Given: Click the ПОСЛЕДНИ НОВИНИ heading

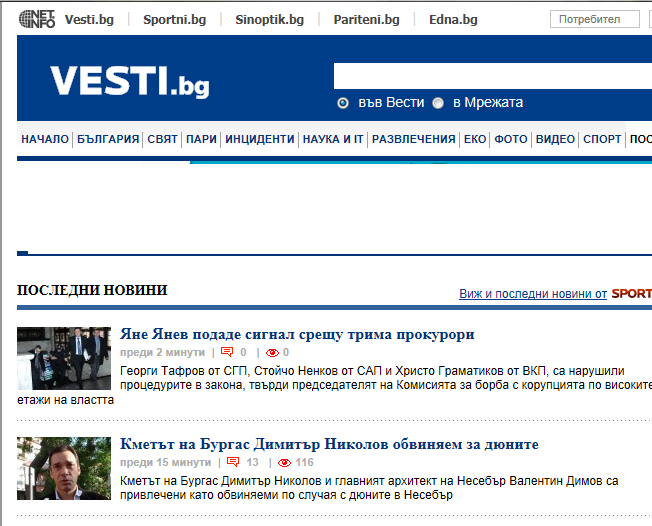Looking at the screenshot, I should pos(92,290).
